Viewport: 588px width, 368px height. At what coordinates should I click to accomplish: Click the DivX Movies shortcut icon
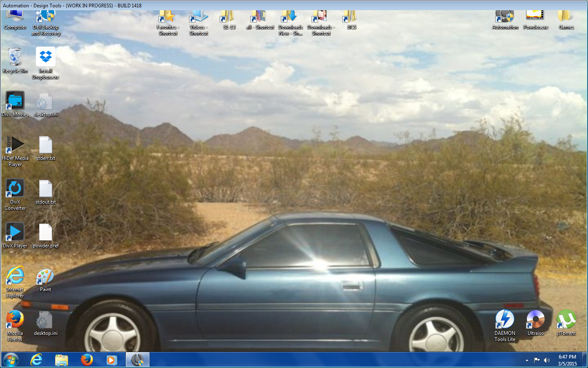15,101
